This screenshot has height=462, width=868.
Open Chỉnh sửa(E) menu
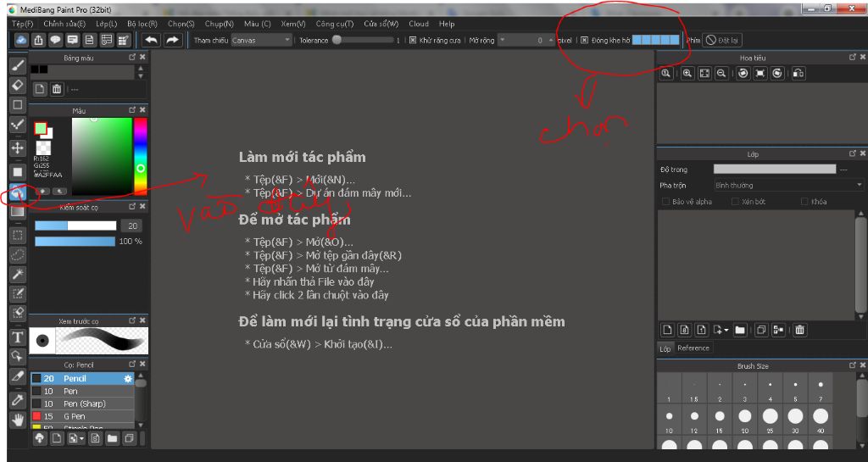pos(64,24)
